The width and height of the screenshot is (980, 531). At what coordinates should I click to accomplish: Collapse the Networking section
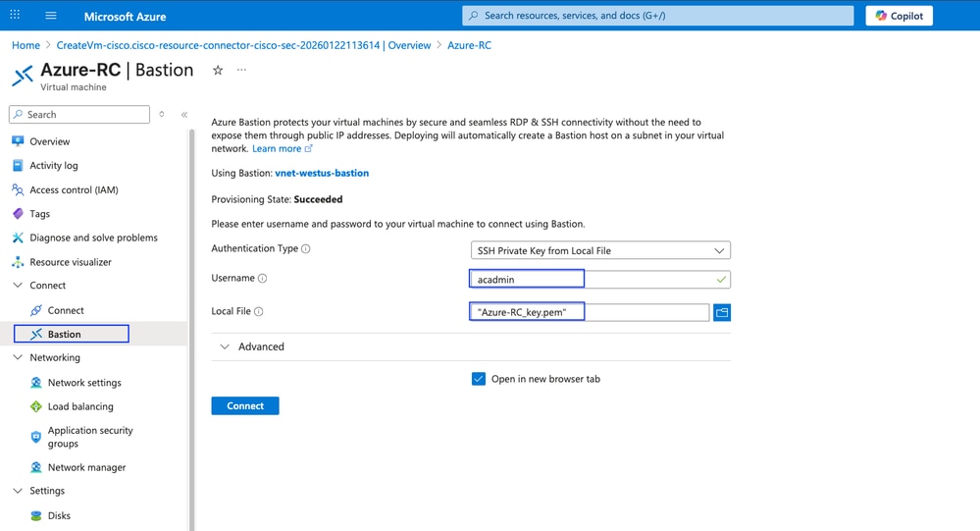(18, 357)
